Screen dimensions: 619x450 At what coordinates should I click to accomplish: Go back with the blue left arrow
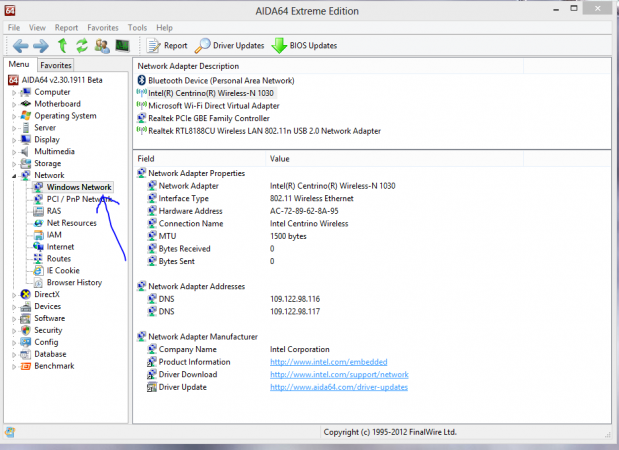[20, 46]
